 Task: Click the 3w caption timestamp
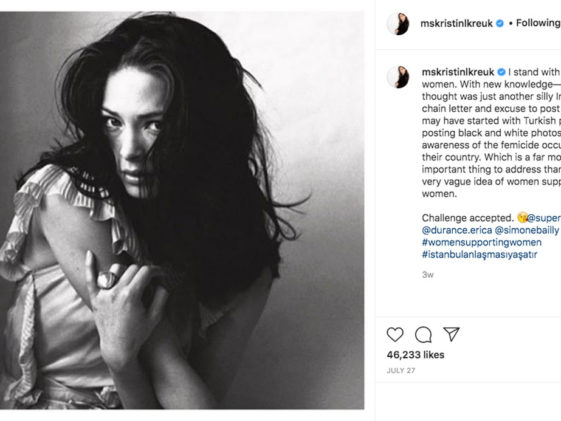(x=428, y=275)
